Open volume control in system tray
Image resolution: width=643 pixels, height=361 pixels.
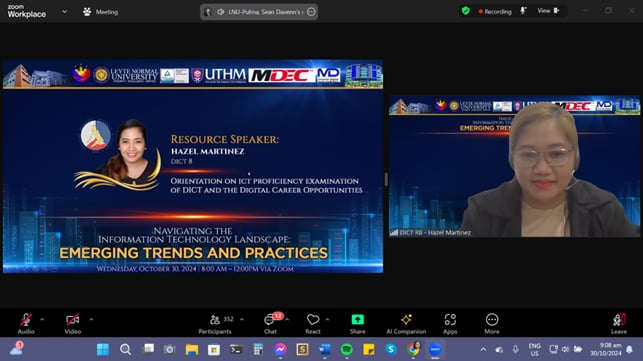(x=565, y=350)
